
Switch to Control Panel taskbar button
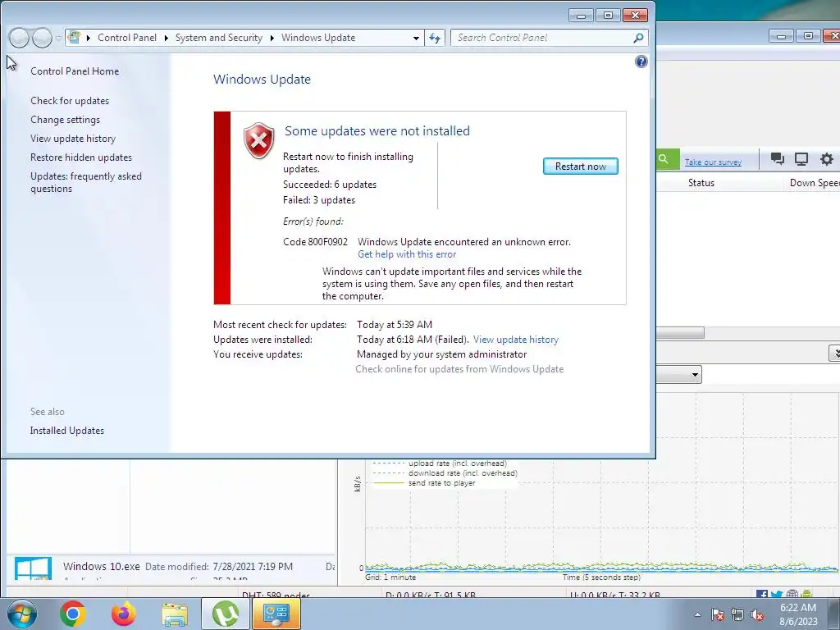point(276,614)
